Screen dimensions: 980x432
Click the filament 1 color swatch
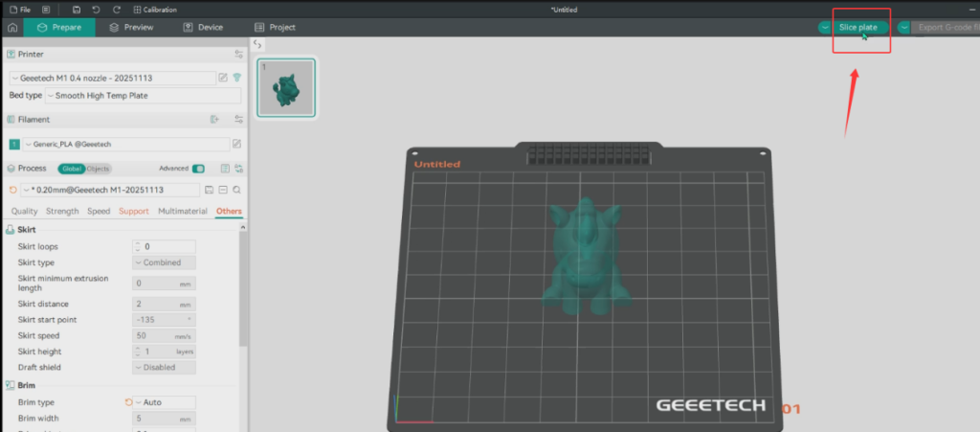click(14, 144)
